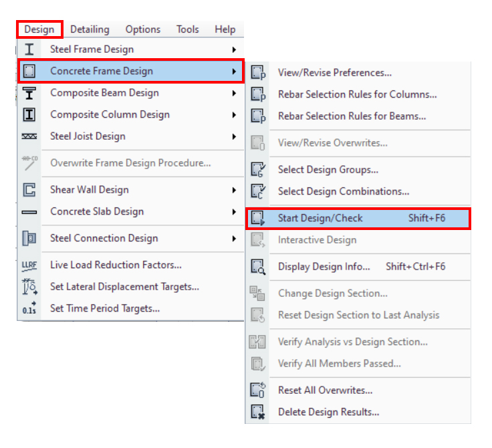Expand the Concrete Slab Design submenu arrow

click(234, 212)
